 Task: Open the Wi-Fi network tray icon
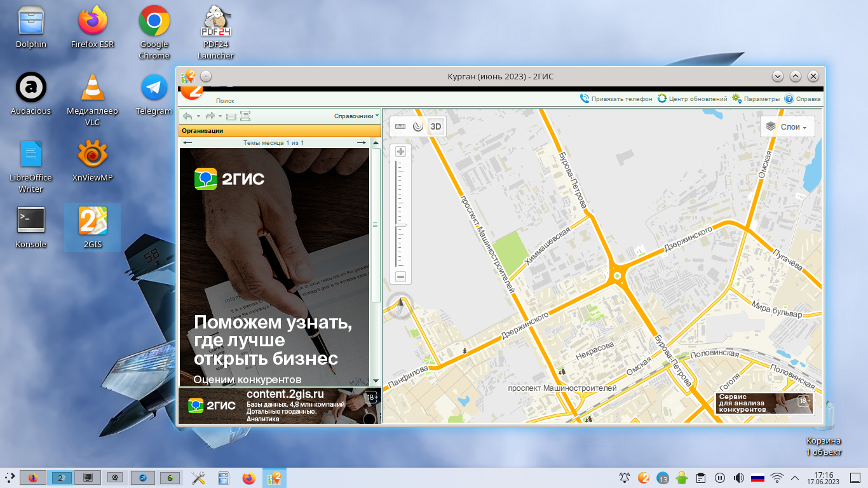pos(776,478)
